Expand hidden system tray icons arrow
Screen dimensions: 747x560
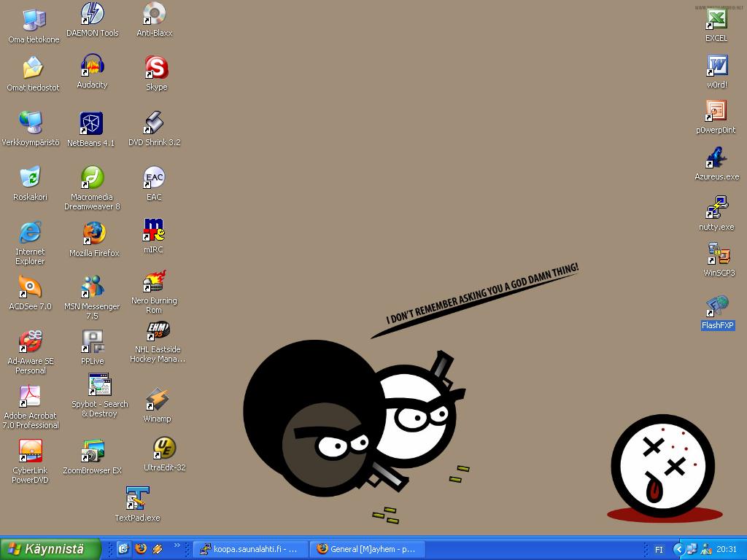(x=678, y=549)
